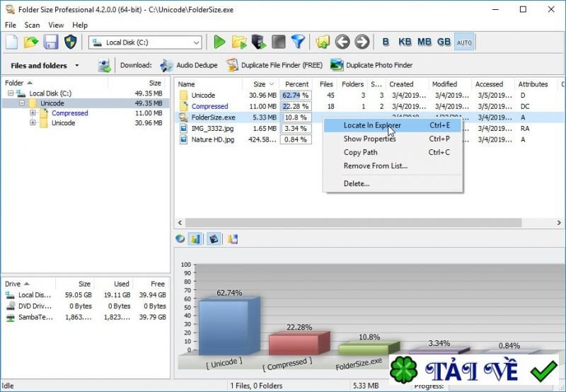Click the chart options icon beside cube
566x392 pixels.
(233, 238)
